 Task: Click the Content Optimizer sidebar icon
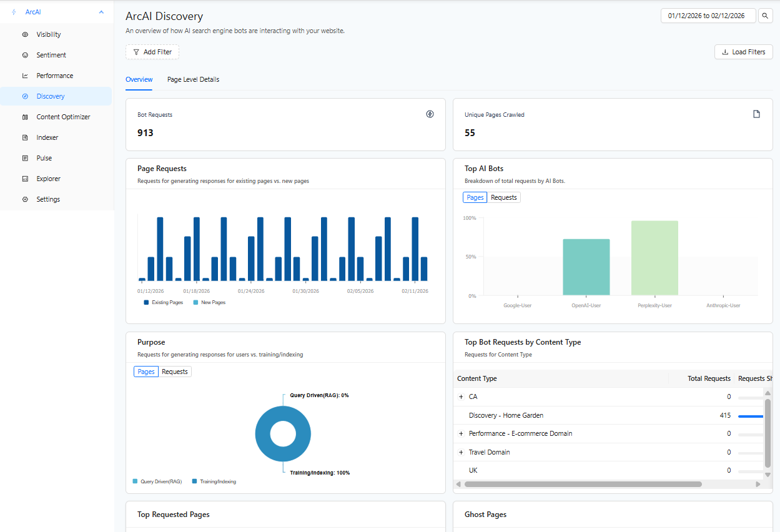25,117
